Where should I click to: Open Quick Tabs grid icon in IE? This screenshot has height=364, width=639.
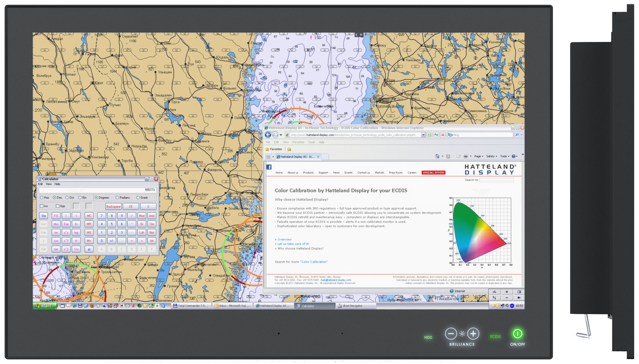coord(268,157)
